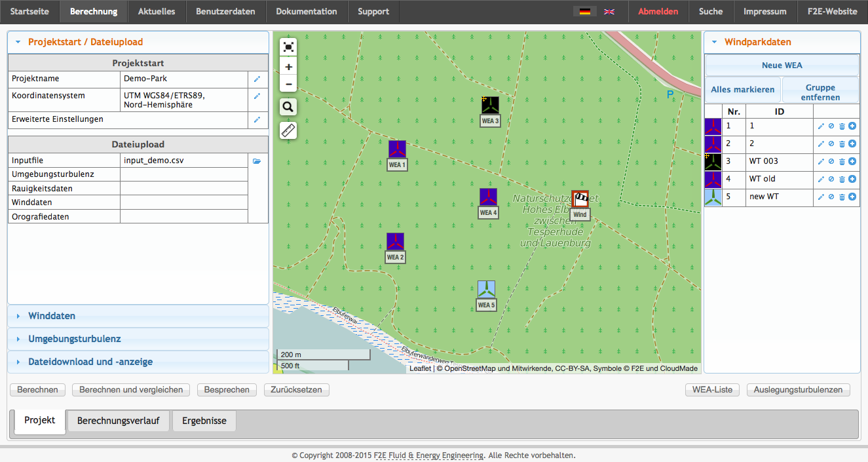Image resolution: width=868 pixels, height=462 pixels.
Task: Edit turbine WT 003 with pencil icon
Action: (821, 161)
